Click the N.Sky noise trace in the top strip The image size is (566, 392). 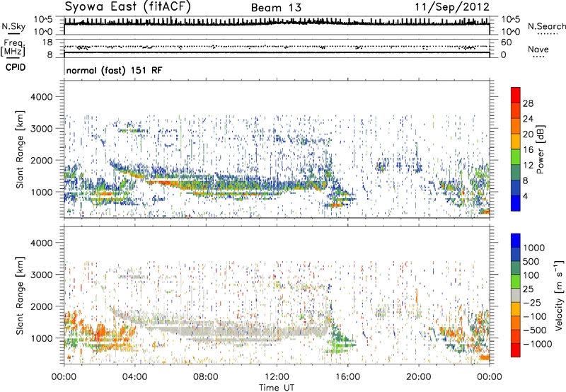tap(277, 23)
